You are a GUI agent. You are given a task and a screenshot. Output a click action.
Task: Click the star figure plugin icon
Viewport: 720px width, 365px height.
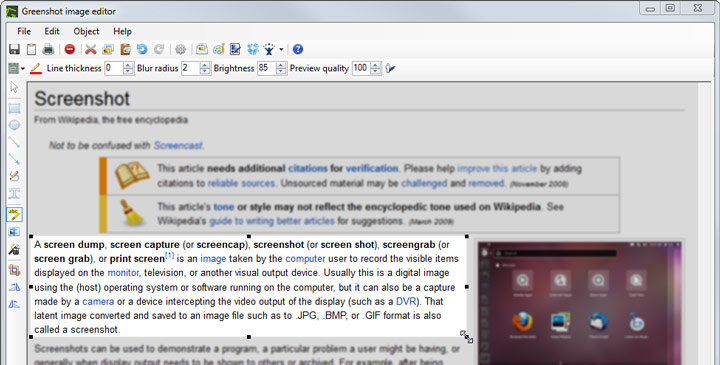(269, 49)
